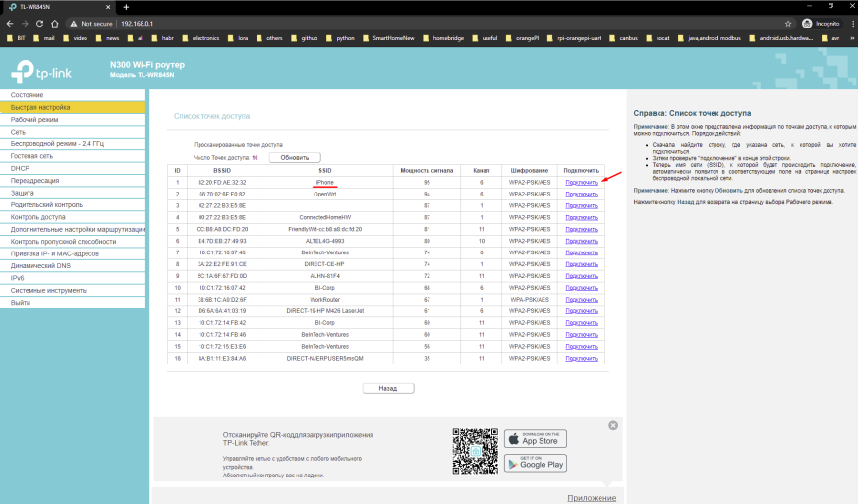
Task: Open the lora bookmark folder
Action: pos(238,38)
